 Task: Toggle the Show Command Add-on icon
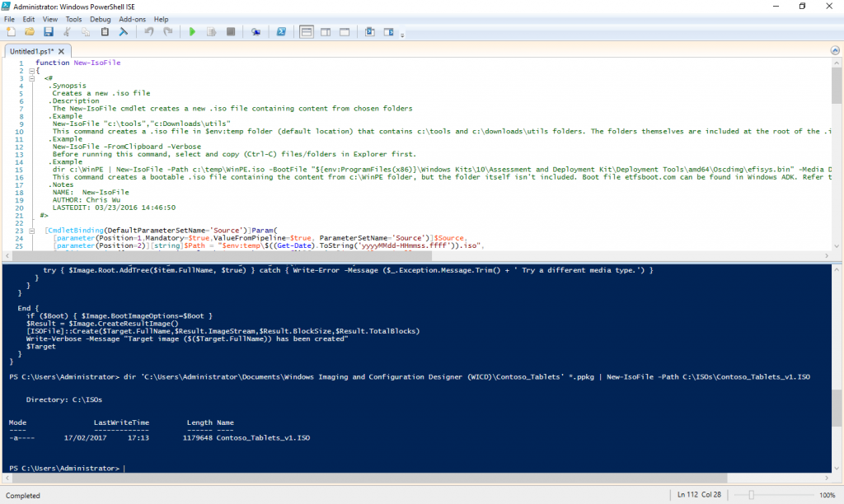click(x=389, y=32)
